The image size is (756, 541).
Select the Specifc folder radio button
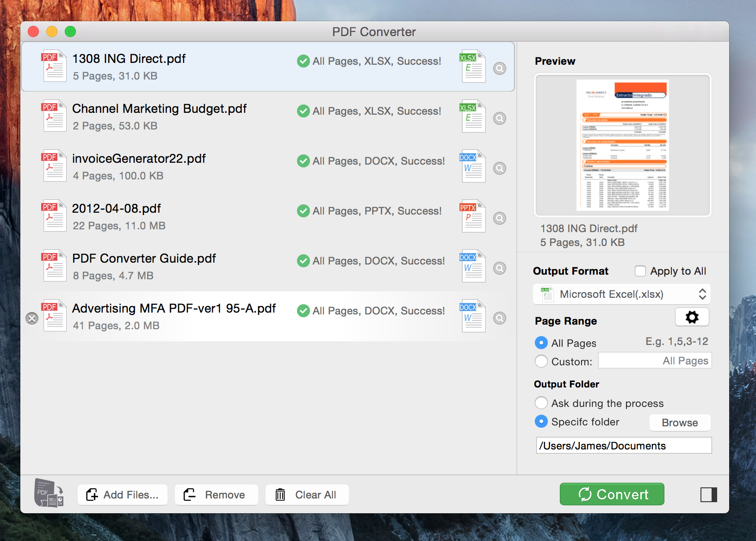tap(541, 421)
